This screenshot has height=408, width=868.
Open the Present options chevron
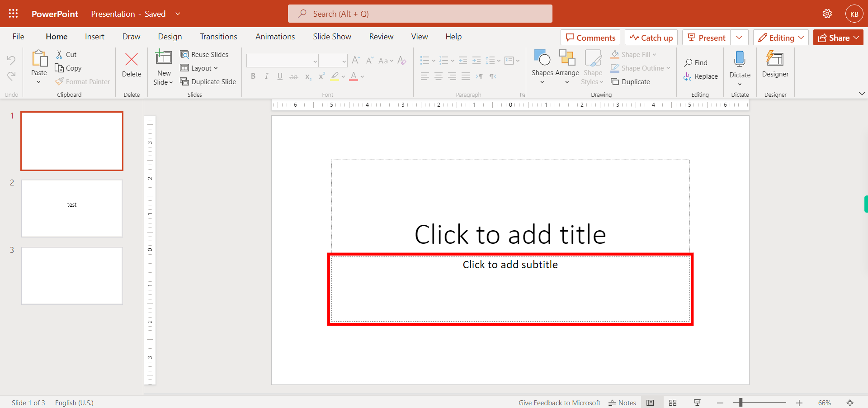click(739, 38)
